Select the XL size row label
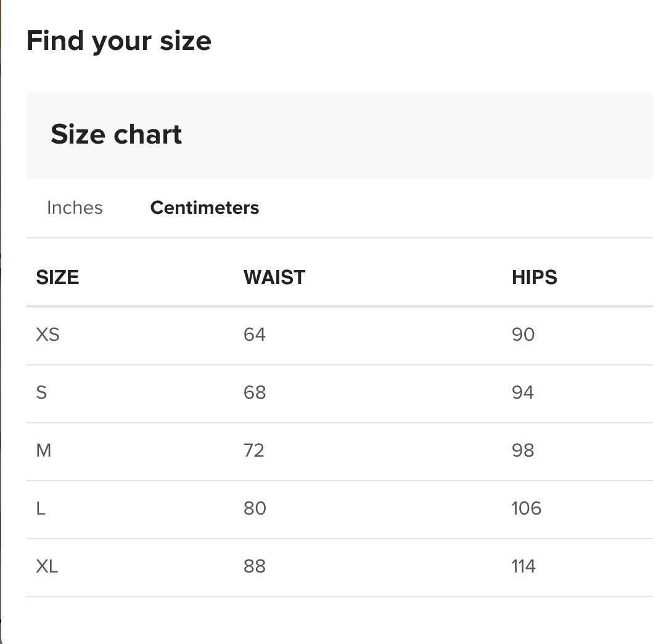Viewport: 653px width, 644px height. [x=47, y=566]
